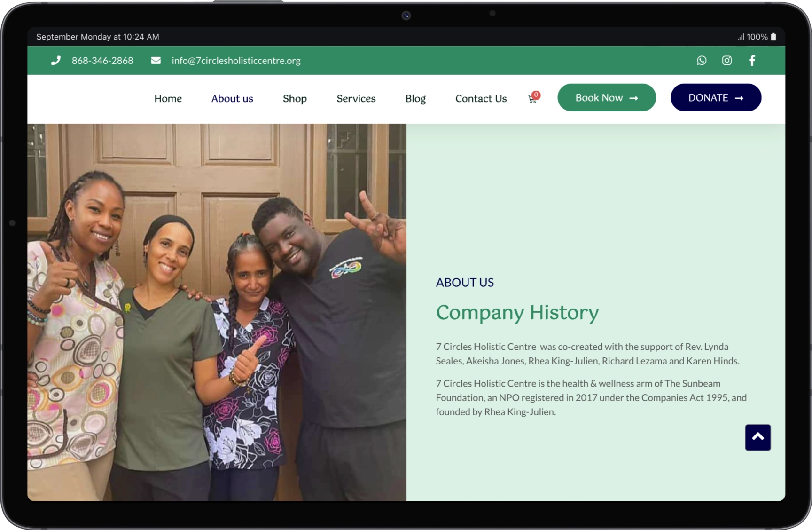Click the phone handset icon
The height and width of the screenshot is (530, 812).
pos(56,61)
